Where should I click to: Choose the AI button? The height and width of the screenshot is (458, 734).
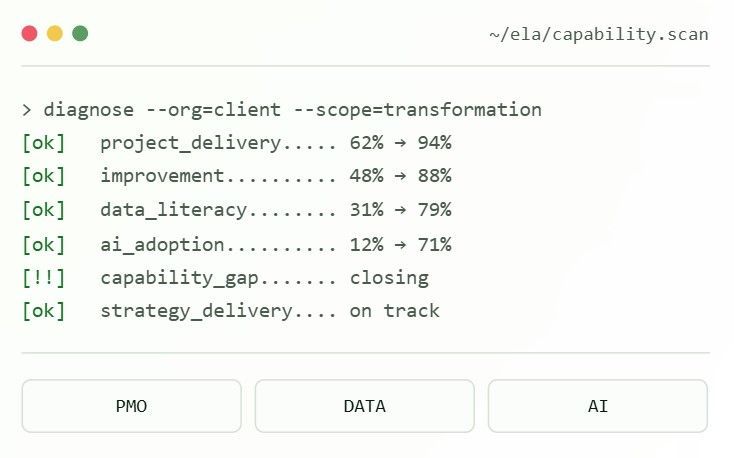coord(598,406)
